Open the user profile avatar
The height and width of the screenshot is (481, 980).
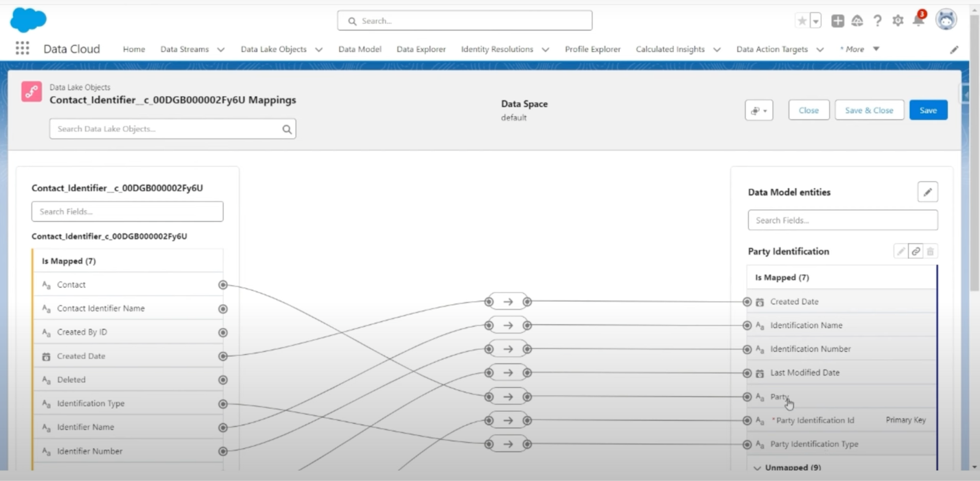tap(946, 20)
